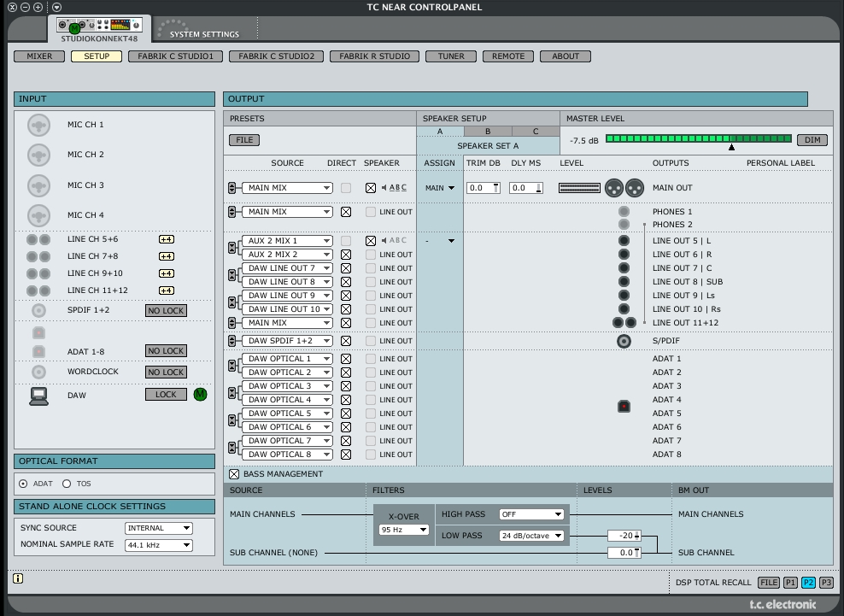Click the DAW laptop icon

click(x=38, y=396)
